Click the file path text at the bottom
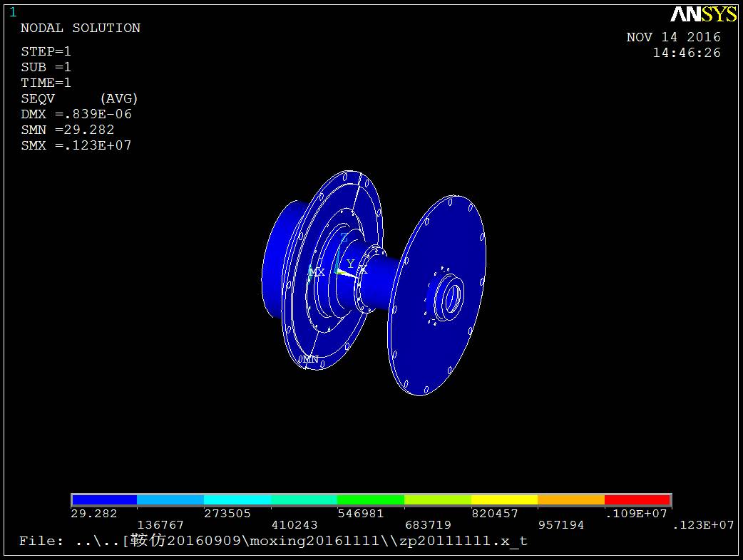 [273, 541]
